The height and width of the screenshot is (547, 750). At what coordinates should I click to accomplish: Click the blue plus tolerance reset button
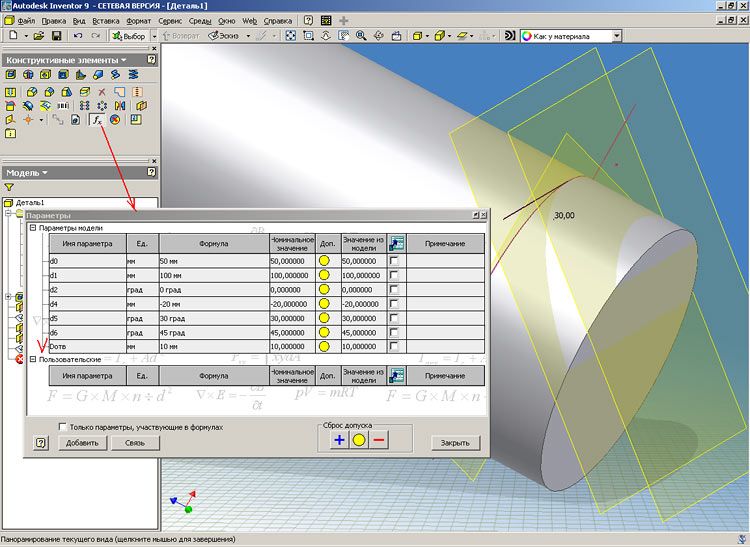[x=339, y=440]
